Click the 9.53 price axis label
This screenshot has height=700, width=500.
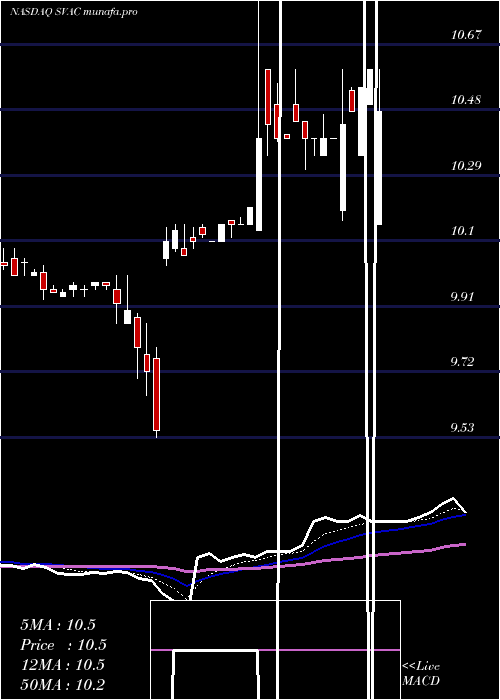(464, 428)
